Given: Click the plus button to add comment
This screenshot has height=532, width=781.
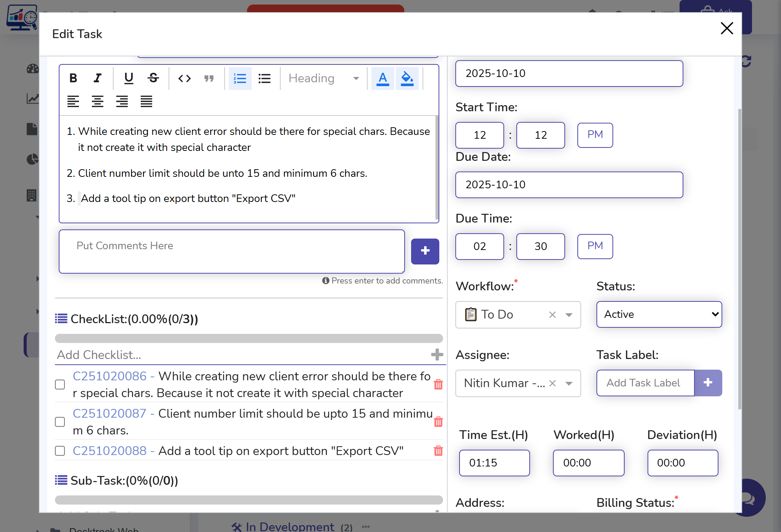Looking at the screenshot, I should [x=425, y=251].
